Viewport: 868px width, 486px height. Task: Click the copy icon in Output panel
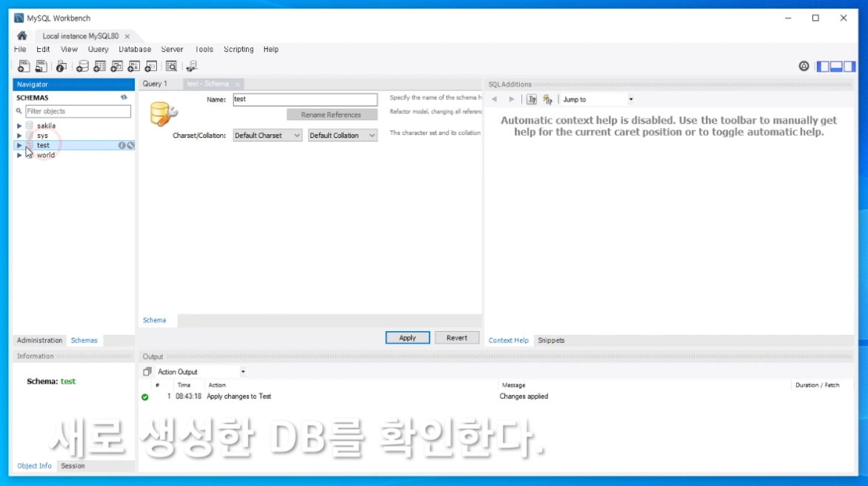[147, 372]
